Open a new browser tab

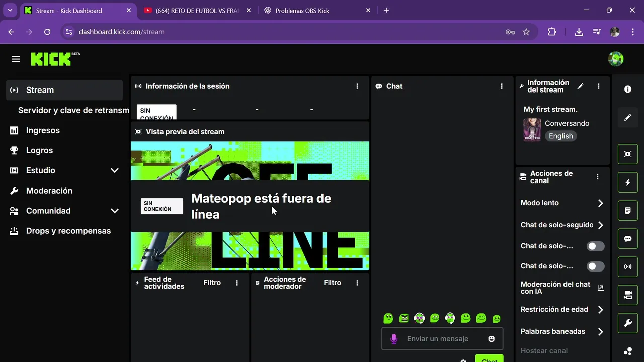[386, 10]
